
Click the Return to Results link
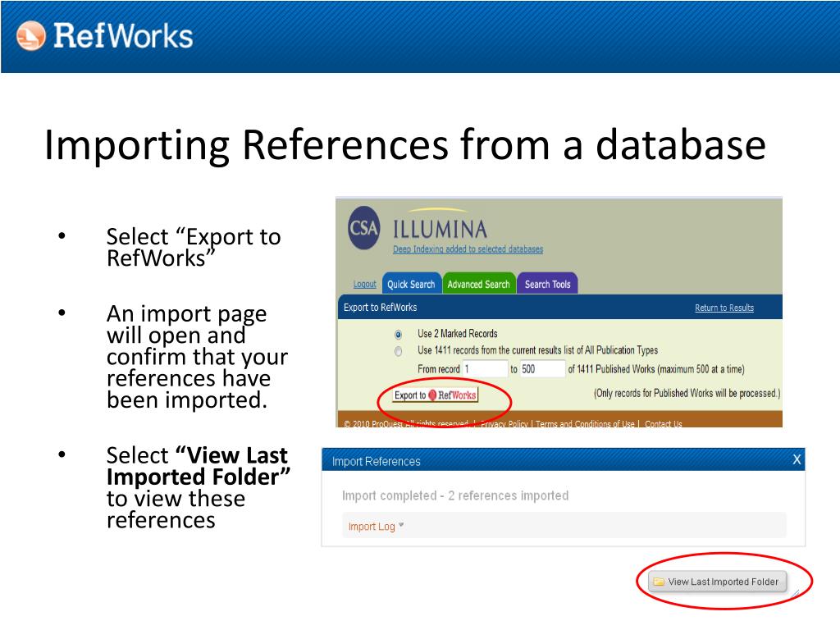click(724, 308)
